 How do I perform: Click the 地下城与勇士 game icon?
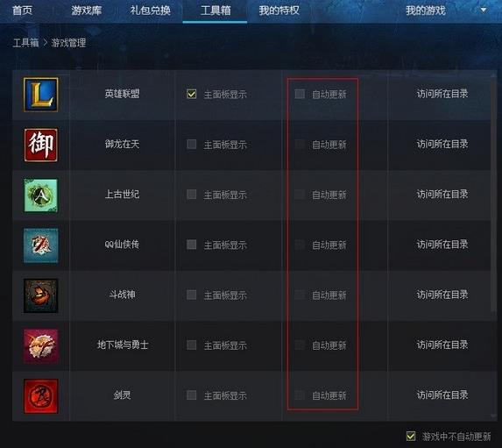tap(41, 345)
